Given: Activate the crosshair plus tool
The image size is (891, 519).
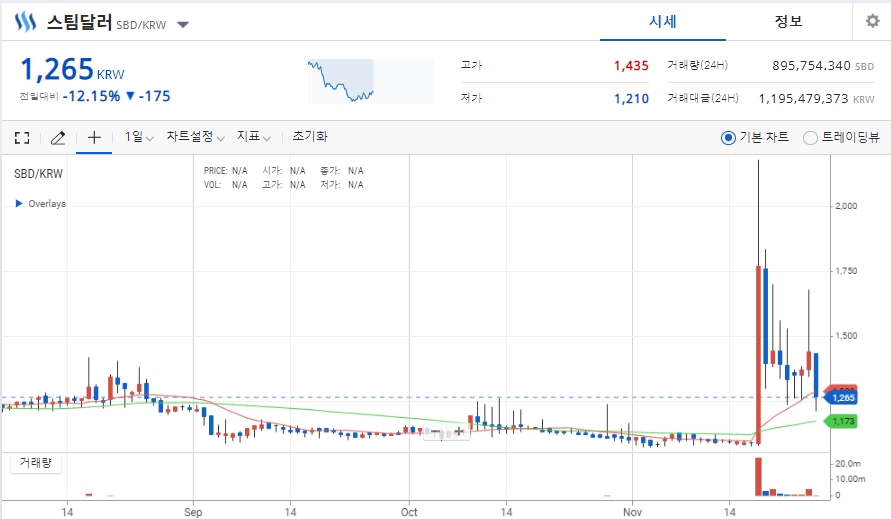Looking at the screenshot, I should pyautogui.click(x=94, y=137).
